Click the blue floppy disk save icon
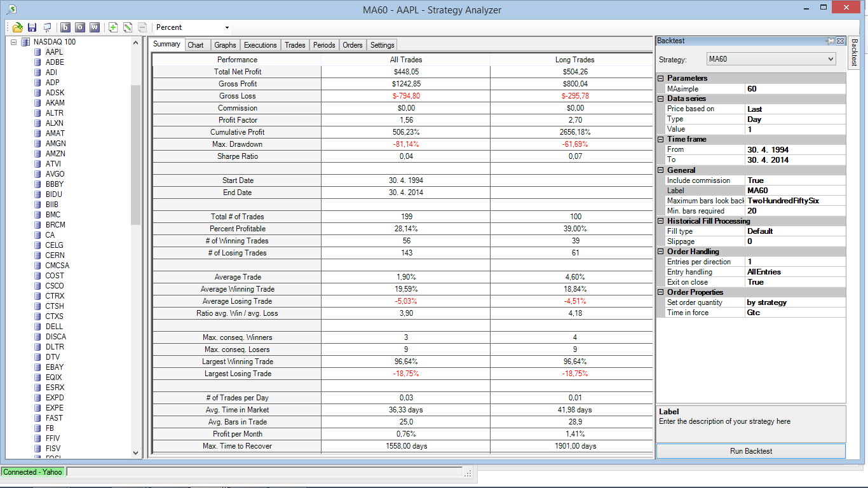The image size is (868, 488). (32, 27)
